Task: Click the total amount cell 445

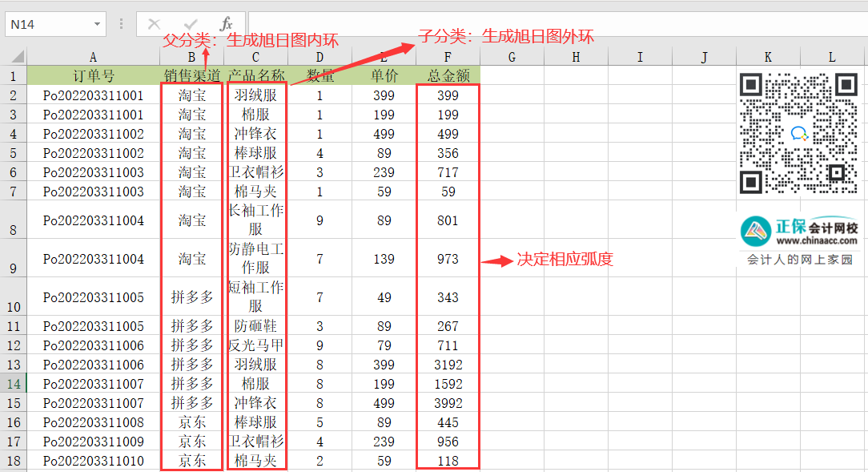Action: point(448,422)
